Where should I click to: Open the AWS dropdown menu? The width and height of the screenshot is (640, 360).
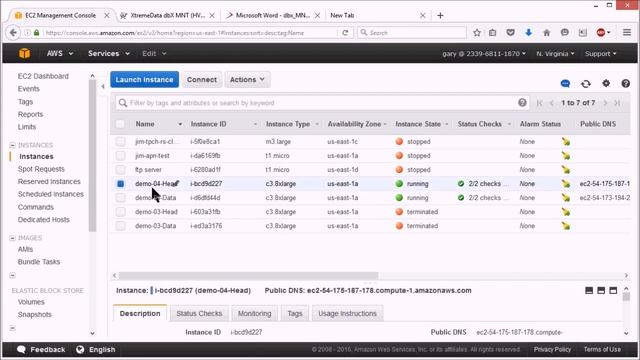point(60,53)
